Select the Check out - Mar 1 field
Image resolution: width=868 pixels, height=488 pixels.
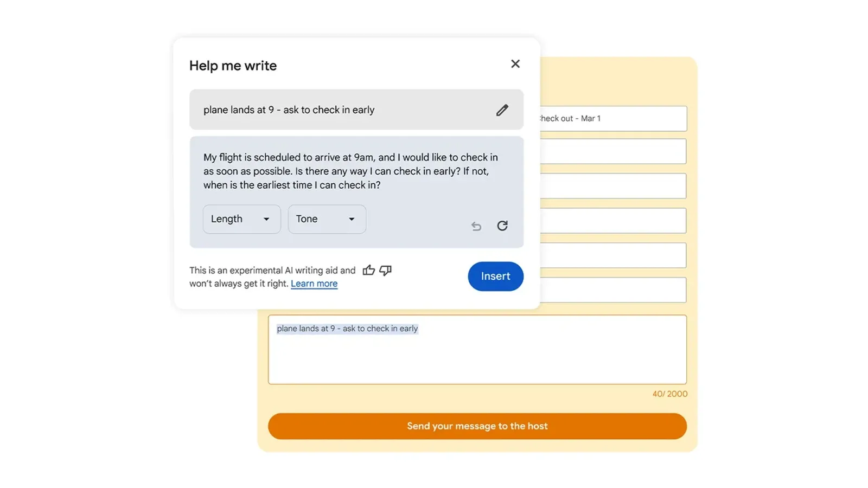(613, 118)
